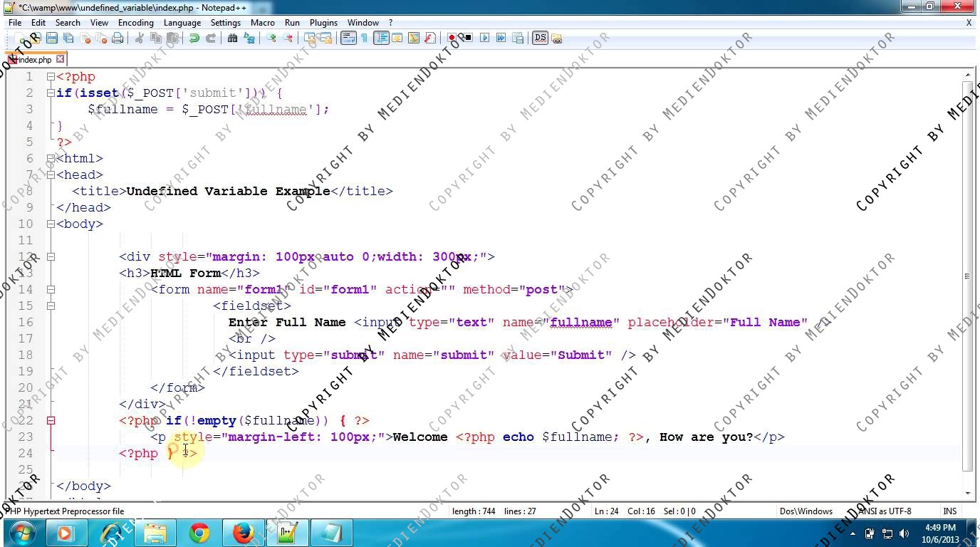Toggle Show All Characters pilcrow icon
This screenshot has width=980, height=547.
point(364,38)
